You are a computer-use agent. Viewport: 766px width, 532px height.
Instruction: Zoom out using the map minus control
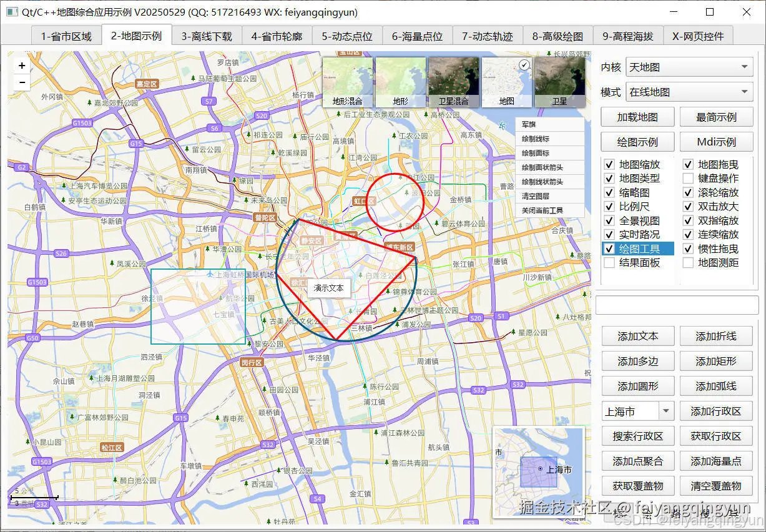coord(22,82)
